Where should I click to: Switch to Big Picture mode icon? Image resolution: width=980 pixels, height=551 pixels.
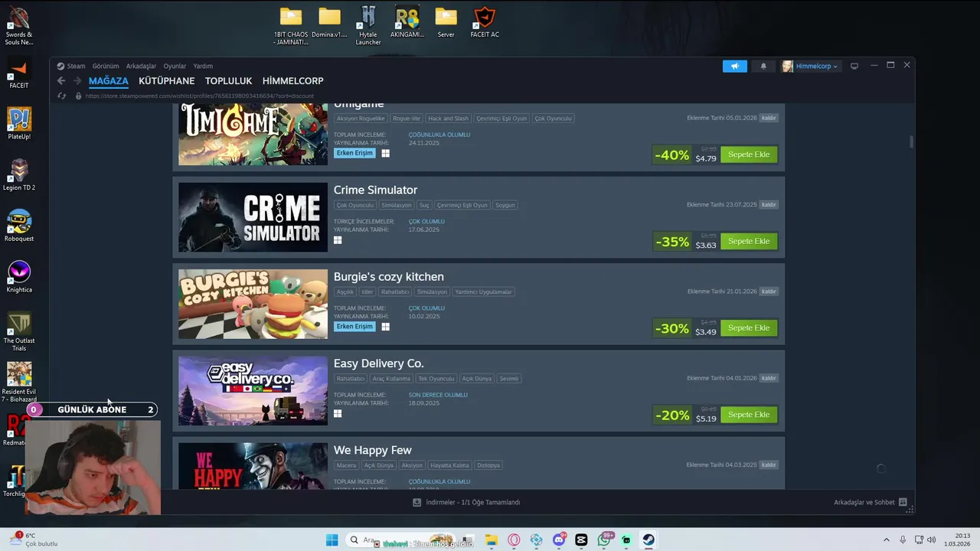coord(854,66)
